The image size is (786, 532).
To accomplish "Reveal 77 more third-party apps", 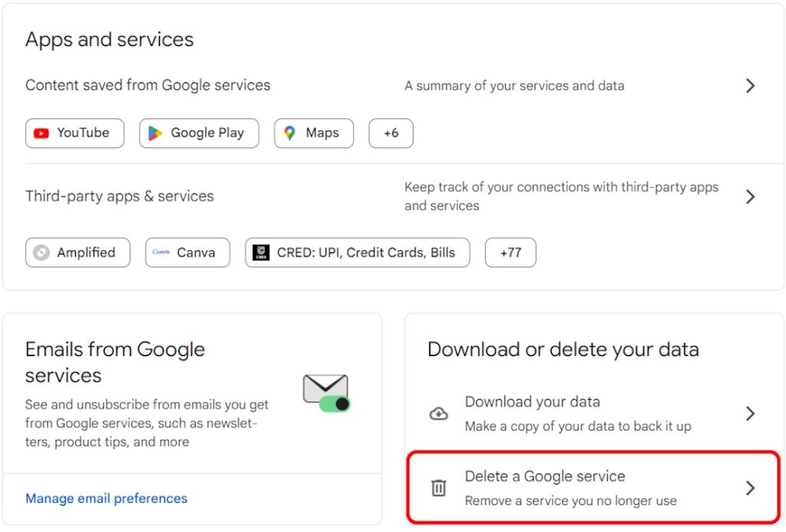I will pos(510,252).
